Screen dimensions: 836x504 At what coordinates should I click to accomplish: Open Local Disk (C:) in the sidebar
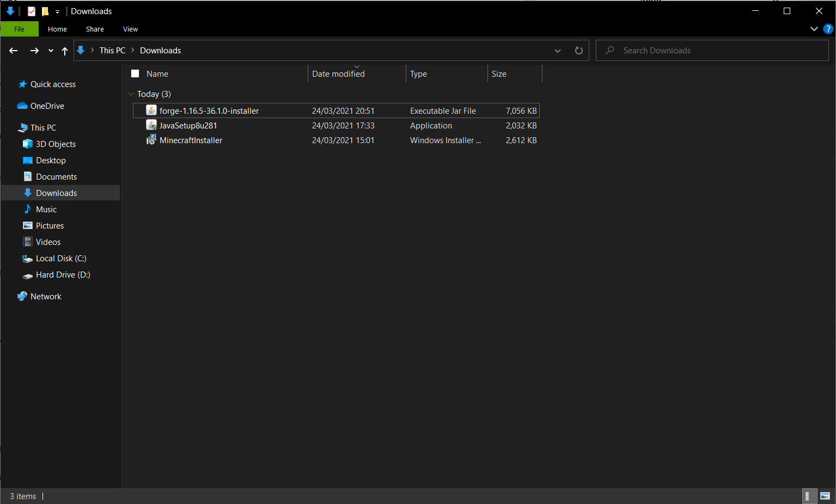[61, 258]
